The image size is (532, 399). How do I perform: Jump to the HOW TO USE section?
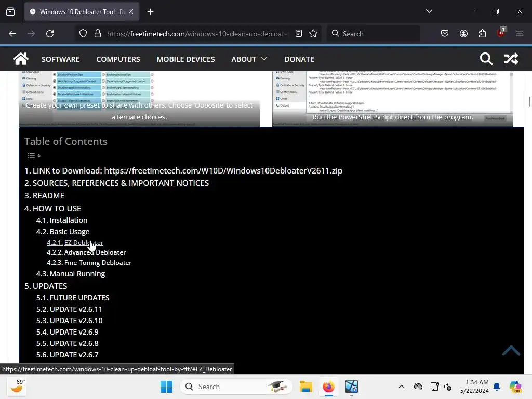52,209
